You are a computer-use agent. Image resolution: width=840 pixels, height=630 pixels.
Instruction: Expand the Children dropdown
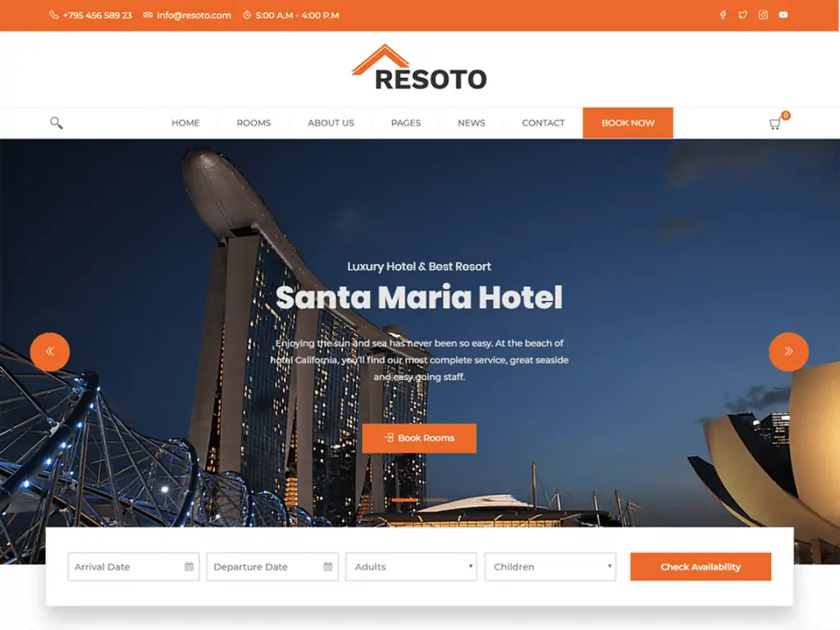click(550, 567)
